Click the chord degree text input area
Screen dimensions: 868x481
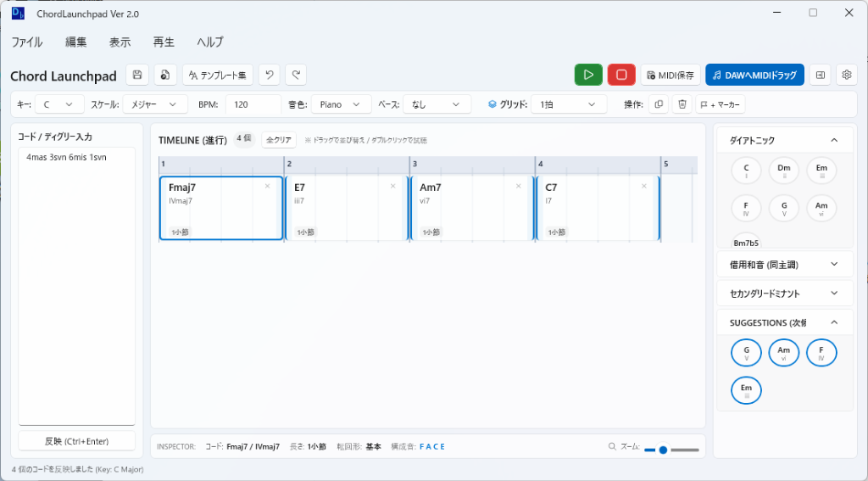(76, 286)
